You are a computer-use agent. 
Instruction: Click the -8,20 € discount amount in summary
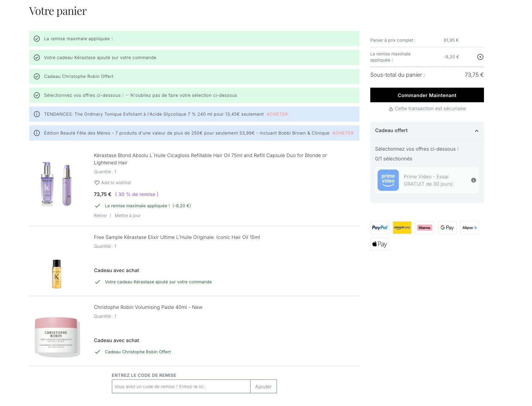tap(451, 57)
